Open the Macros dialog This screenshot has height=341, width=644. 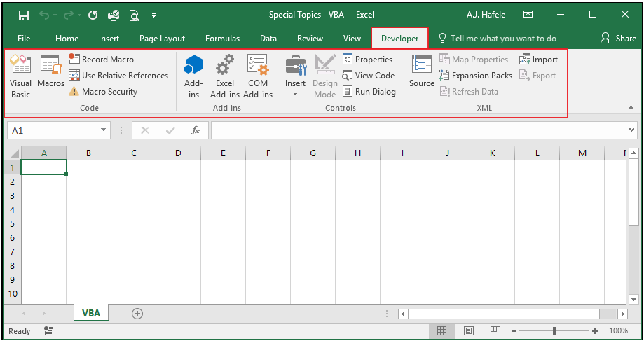pyautogui.click(x=50, y=71)
